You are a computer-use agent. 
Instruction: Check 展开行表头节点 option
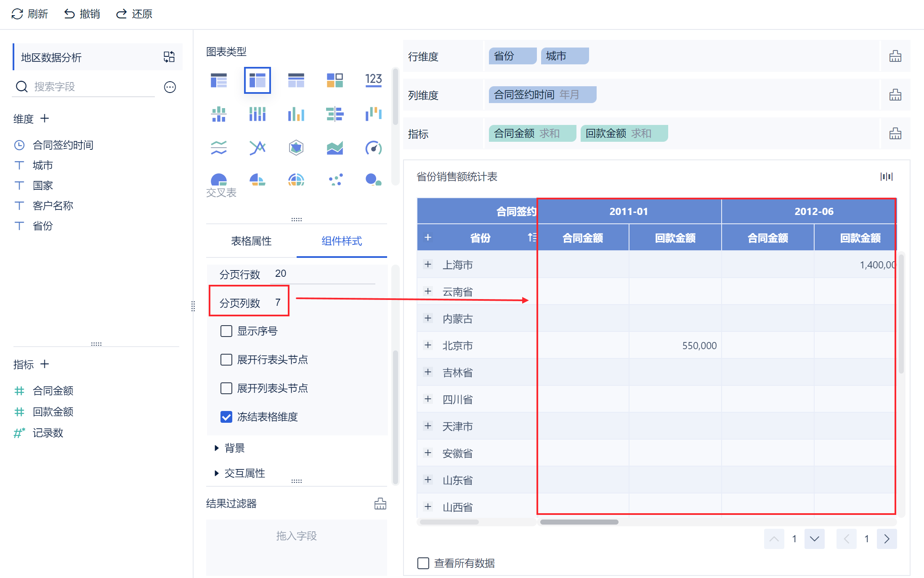(x=226, y=360)
